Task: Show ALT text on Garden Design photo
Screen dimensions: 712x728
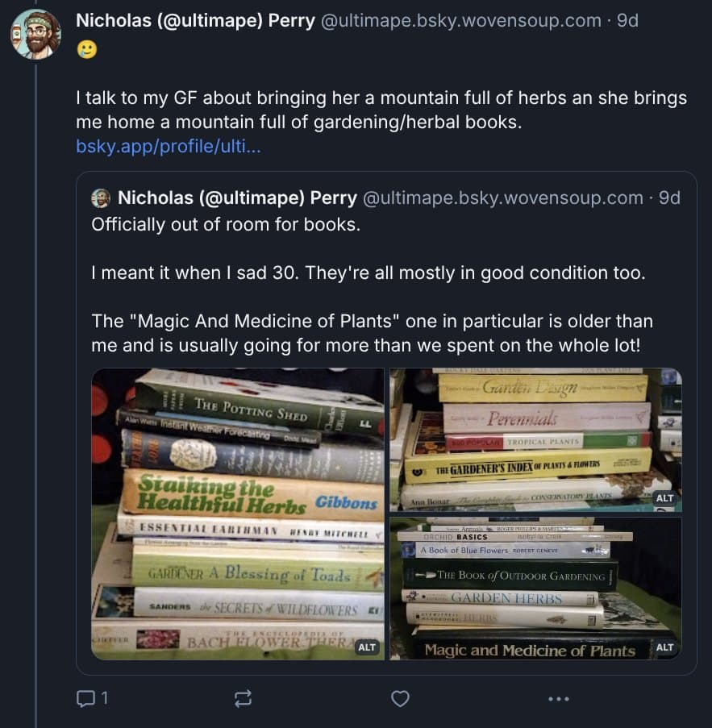Action: 664,498
